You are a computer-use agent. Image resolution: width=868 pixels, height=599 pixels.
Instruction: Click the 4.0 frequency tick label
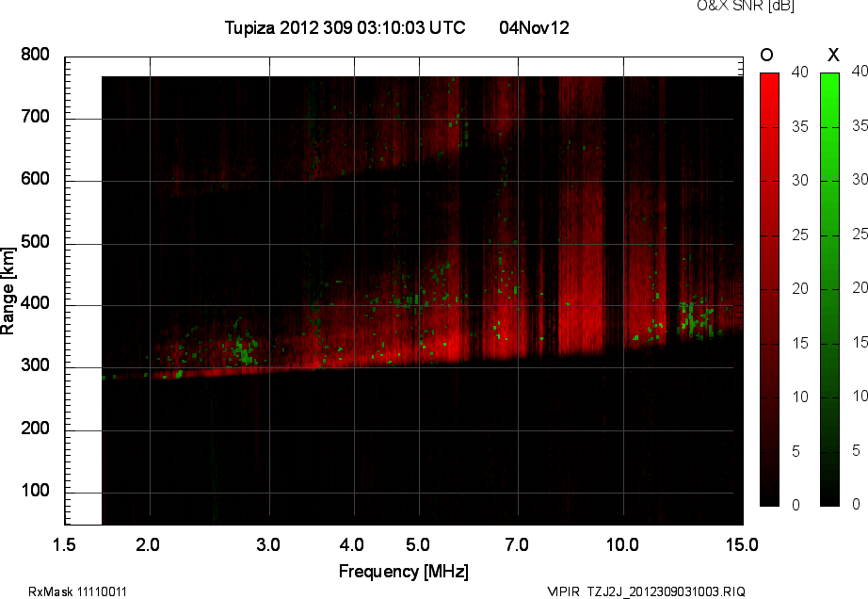(x=351, y=544)
